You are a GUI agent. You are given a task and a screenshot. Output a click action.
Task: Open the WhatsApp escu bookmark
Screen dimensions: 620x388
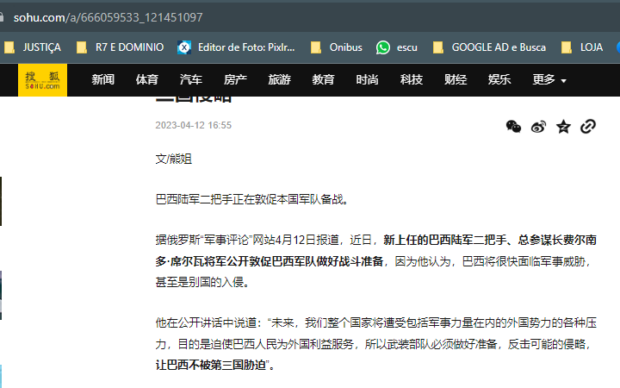pos(397,47)
